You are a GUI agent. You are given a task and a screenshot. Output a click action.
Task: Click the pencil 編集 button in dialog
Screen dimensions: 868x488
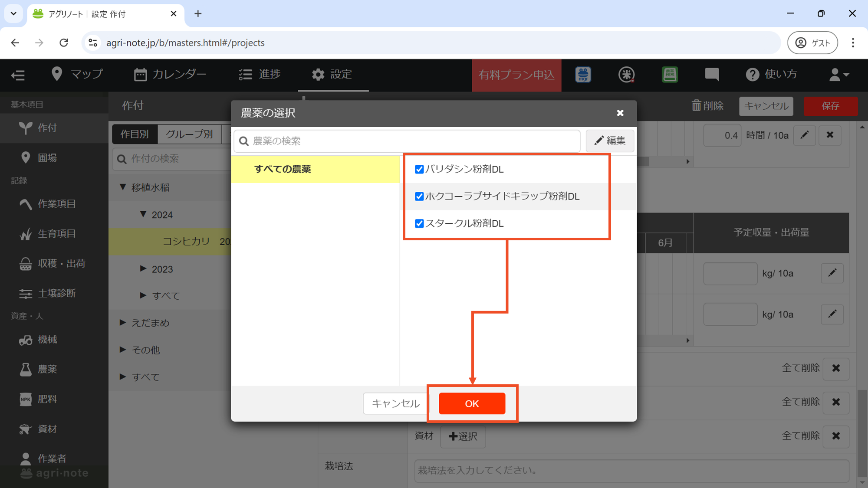coord(610,141)
